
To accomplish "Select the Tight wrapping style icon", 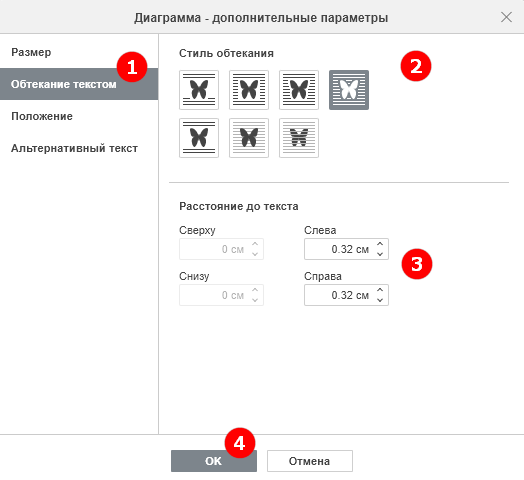I will pyautogui.click(x=299, y=90).
